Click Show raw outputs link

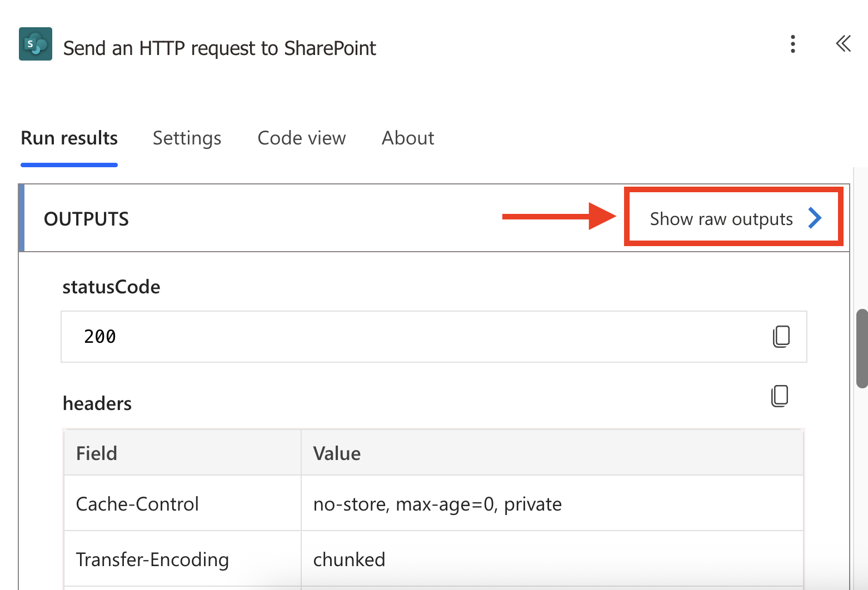click(x=721, y=219)
